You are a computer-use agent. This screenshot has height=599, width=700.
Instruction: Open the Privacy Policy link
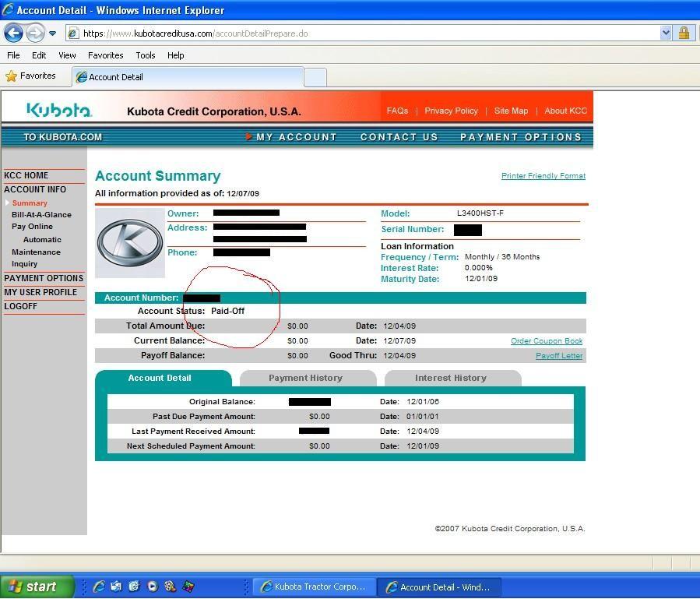click(451, 111)
